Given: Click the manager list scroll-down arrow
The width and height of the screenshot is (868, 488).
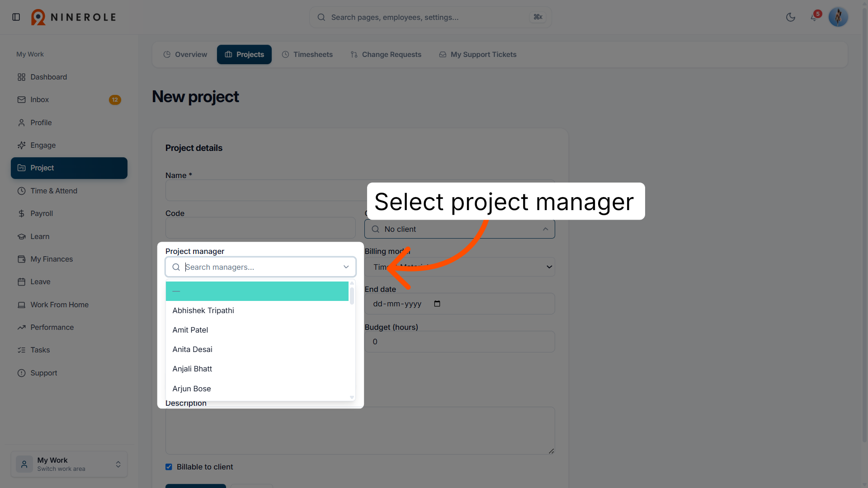Looking at the screenshot, I should pos(352,398).
